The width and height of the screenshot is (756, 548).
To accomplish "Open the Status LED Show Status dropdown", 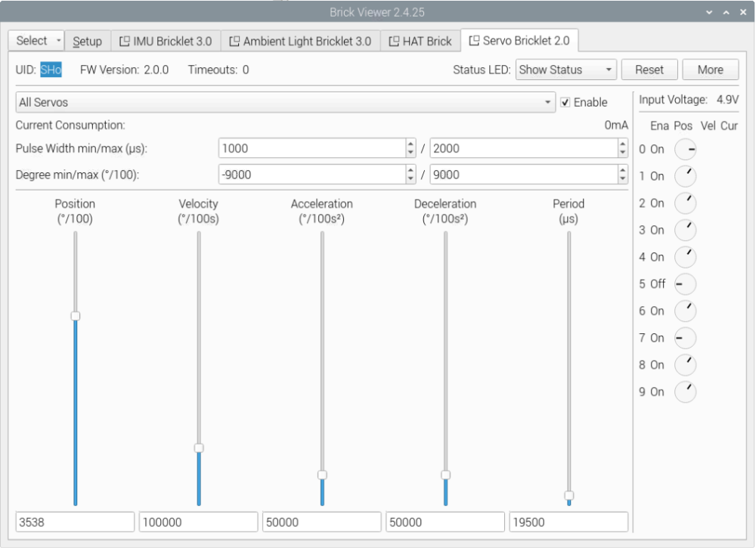I will tap(566, 70).
